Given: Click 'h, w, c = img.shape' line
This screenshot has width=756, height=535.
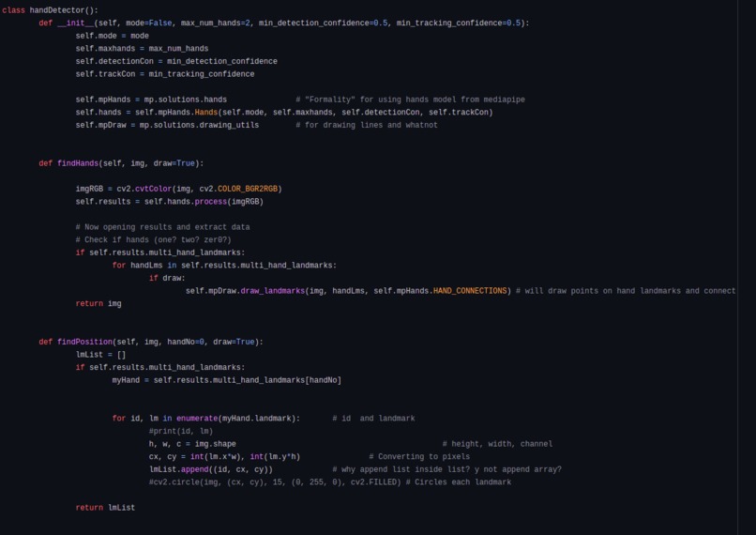Looking at the screenshot, I should pyautogui.click(x=192, y=444).
